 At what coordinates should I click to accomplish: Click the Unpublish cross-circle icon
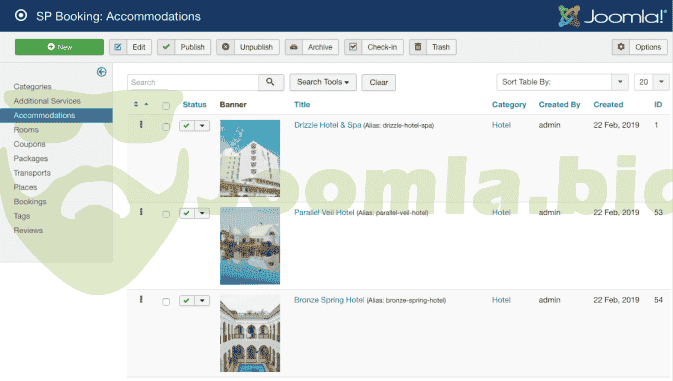click(225, 47)
